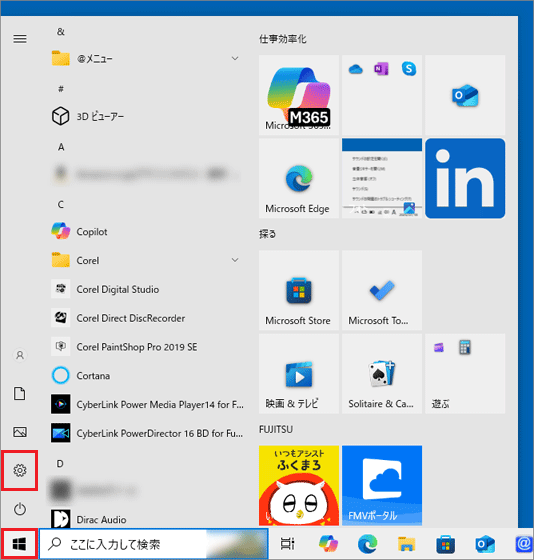Open calculator in the 遊ぶ folder
The height and width of the screenshot is (560, 534).
click(464, 347)
